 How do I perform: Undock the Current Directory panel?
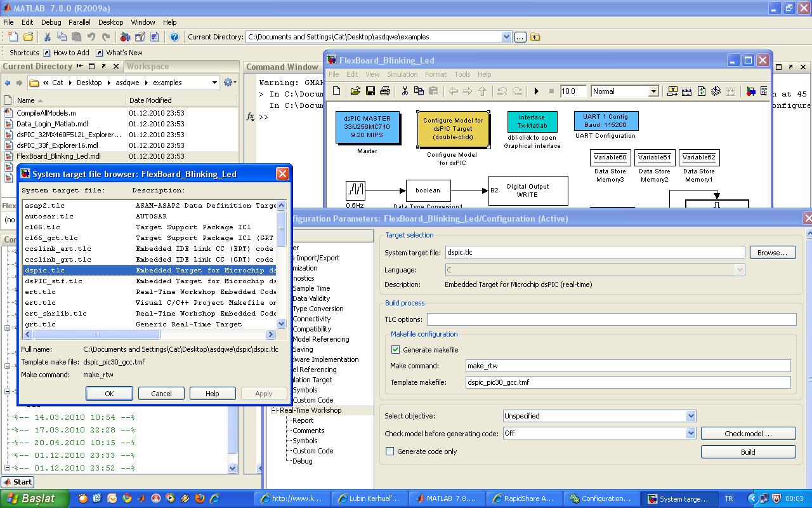coord(104,66)
